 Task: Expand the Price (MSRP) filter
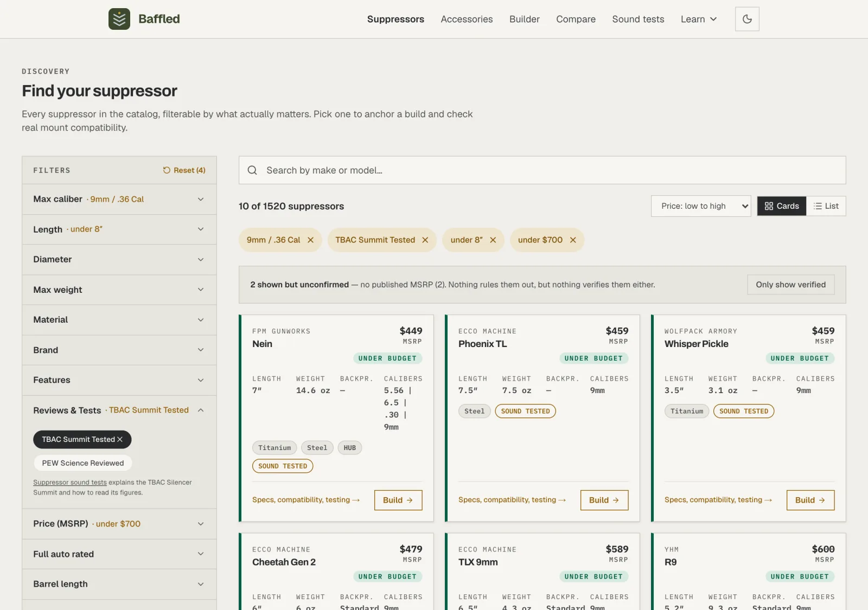tap(119, 524)
